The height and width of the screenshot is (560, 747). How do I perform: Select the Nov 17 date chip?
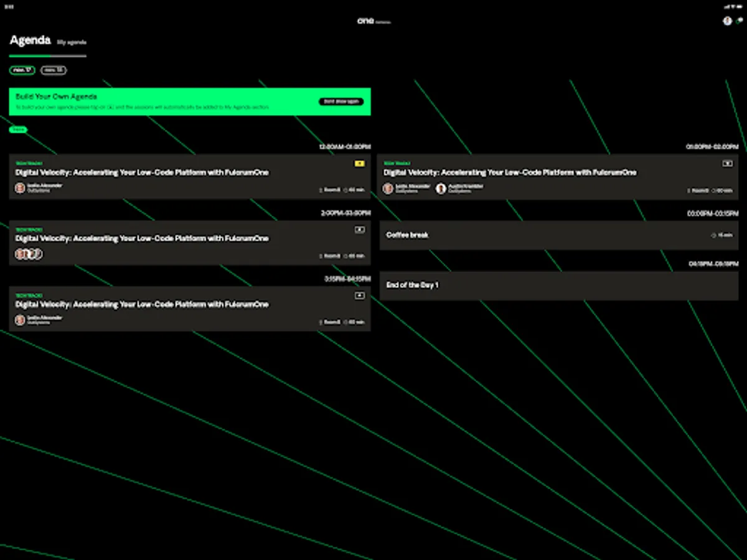(x=22, y=70)
